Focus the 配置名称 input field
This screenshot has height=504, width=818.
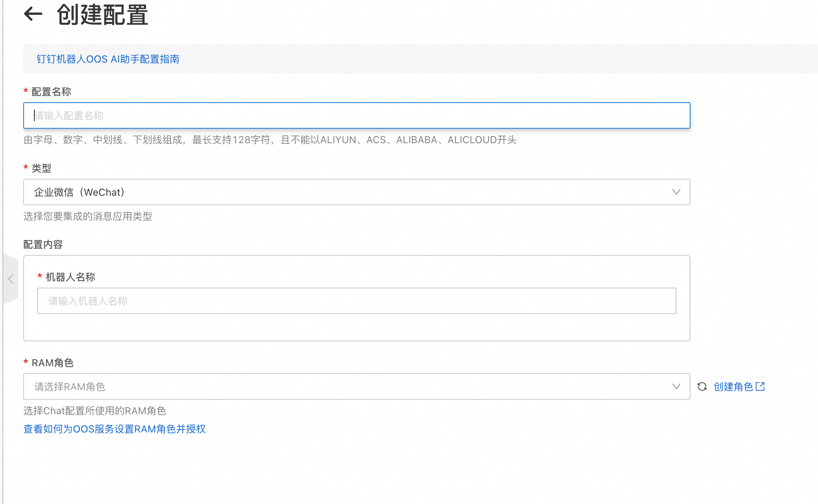click(356, 115)
